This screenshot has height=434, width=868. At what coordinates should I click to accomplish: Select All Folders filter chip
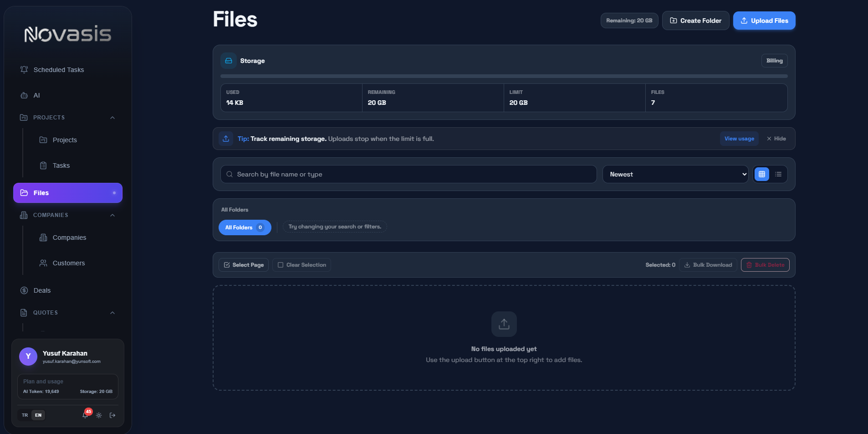coord(245,227)
